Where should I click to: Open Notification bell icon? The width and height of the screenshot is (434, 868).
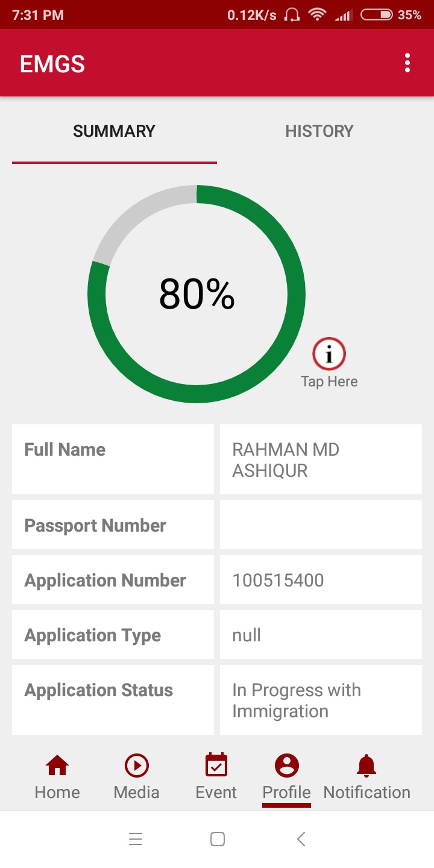(x=366, y=766)
